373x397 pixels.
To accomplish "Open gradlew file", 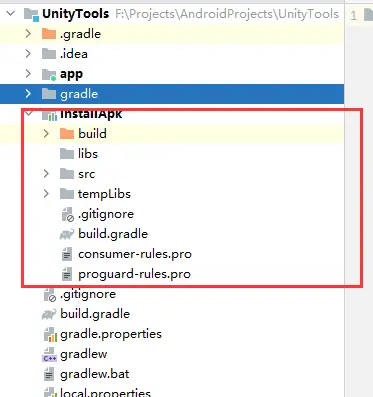I will pyautogui.click(x=84, y=354).
